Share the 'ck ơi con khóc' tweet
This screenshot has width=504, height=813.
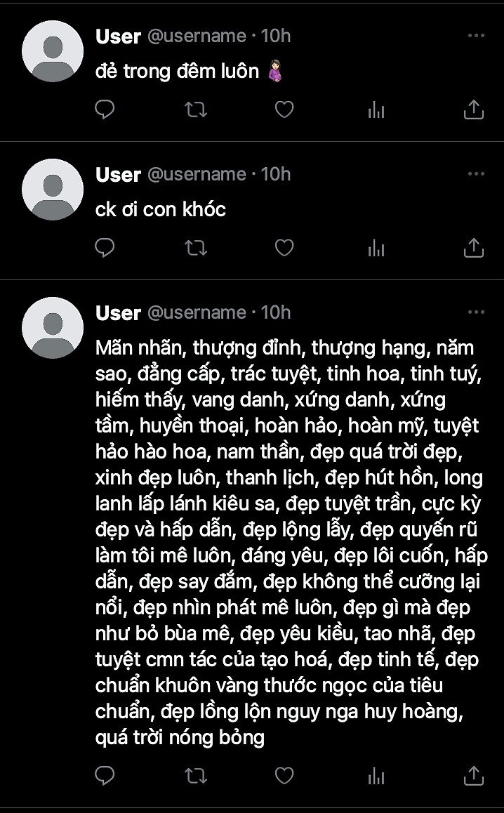pyautogui.click(x=473, y=248)
